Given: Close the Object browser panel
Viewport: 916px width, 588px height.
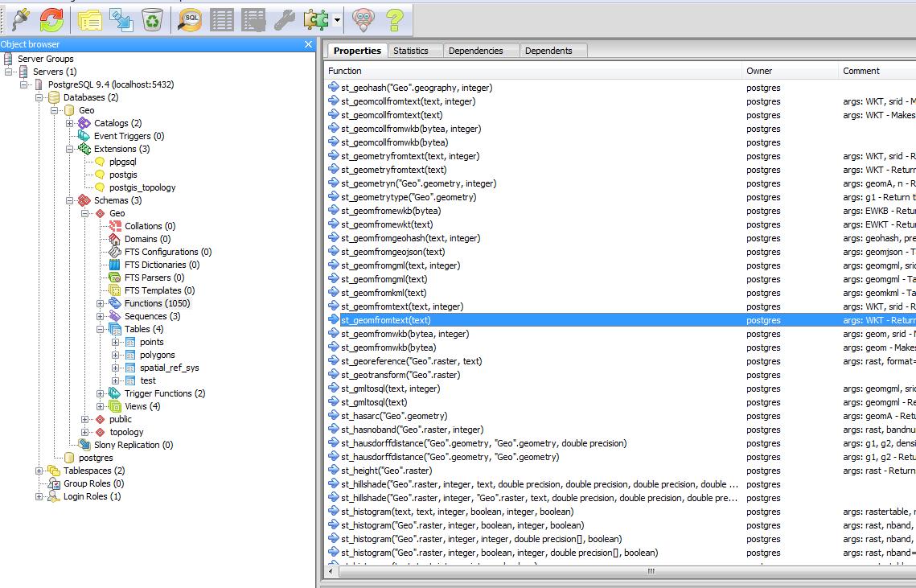Looking at the screenshot, I should coord(308,44).
